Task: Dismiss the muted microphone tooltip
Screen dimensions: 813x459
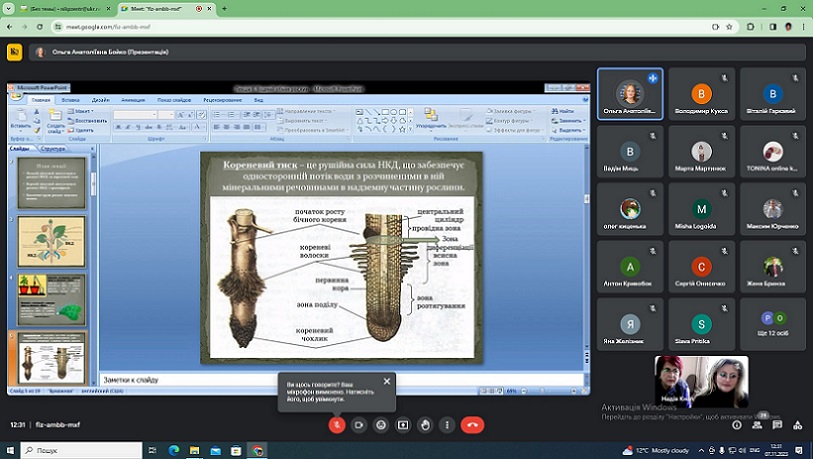Action: click(x=387, y=381)
